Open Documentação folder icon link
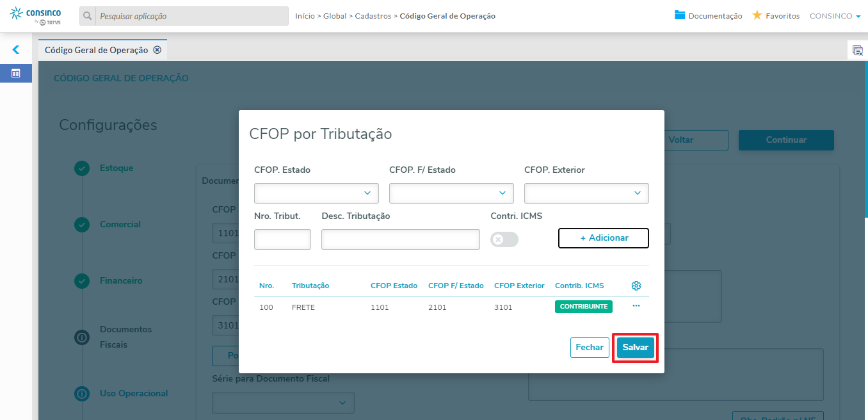 680,15
